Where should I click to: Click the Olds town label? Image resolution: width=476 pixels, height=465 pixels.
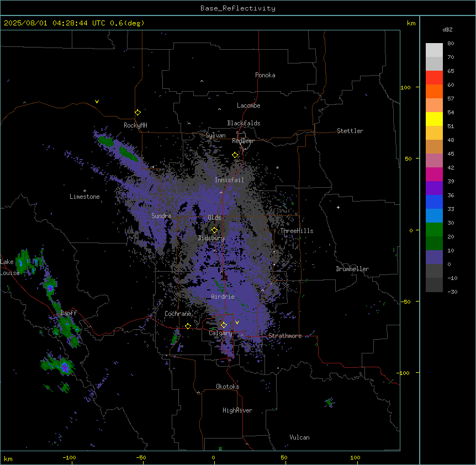coord(214,218)
